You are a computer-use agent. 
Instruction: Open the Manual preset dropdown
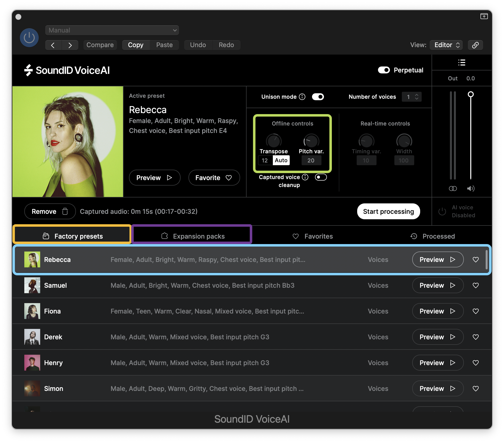112,30
